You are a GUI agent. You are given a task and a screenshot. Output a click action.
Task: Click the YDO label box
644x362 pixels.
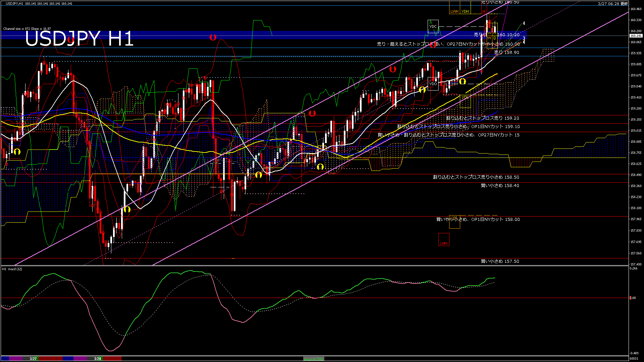click(x=433, y=84)
